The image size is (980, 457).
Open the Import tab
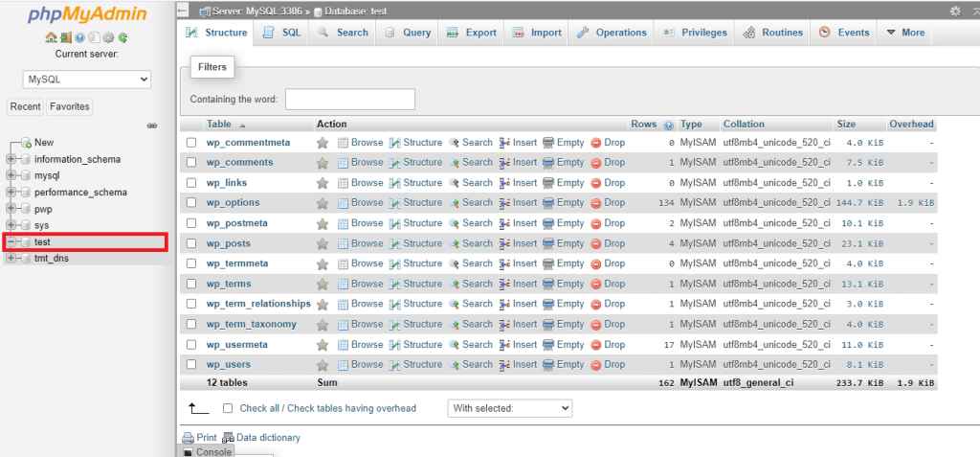[537, 33]
